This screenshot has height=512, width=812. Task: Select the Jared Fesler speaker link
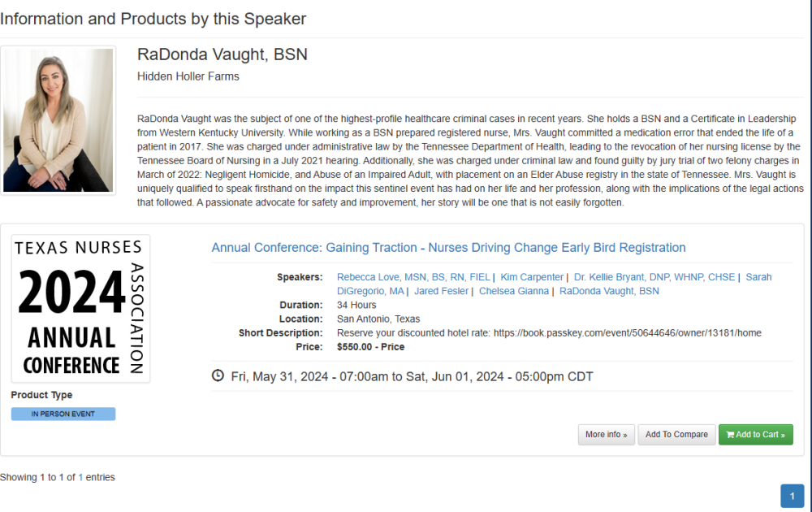pyautogui.click(x=441, y=291)
